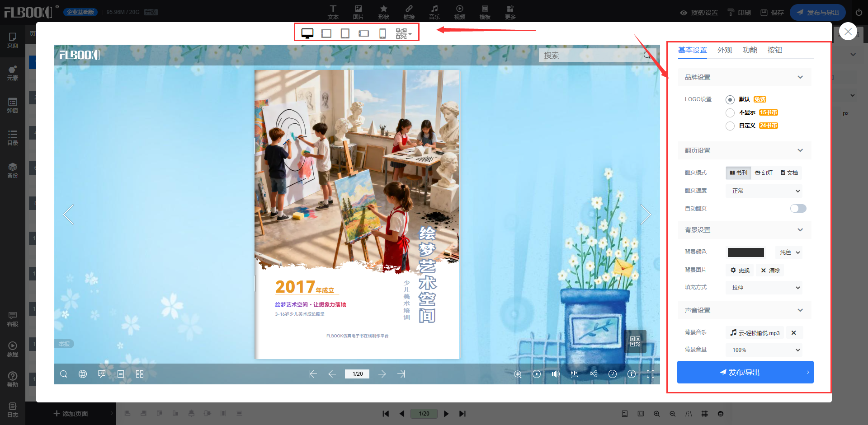
Task: Click the 更换 background image button
Action: 740,270
